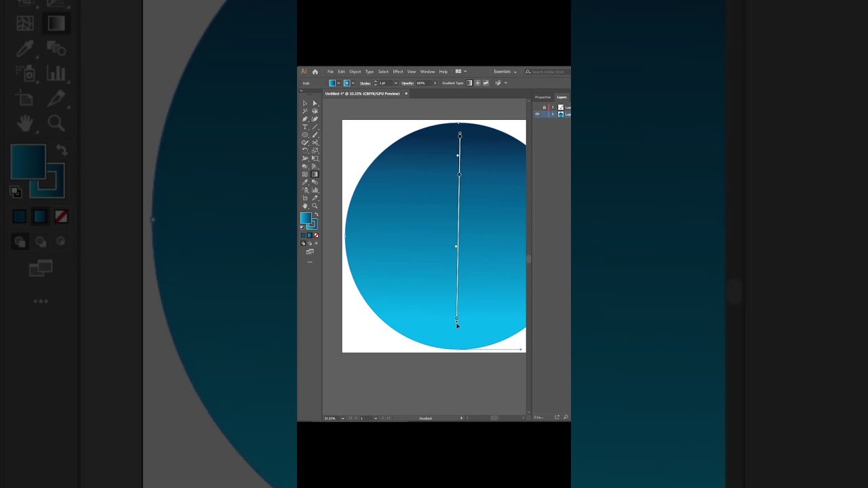
Task: Click bottom gradient stop on annotator
Action: (x=456, y=319)
